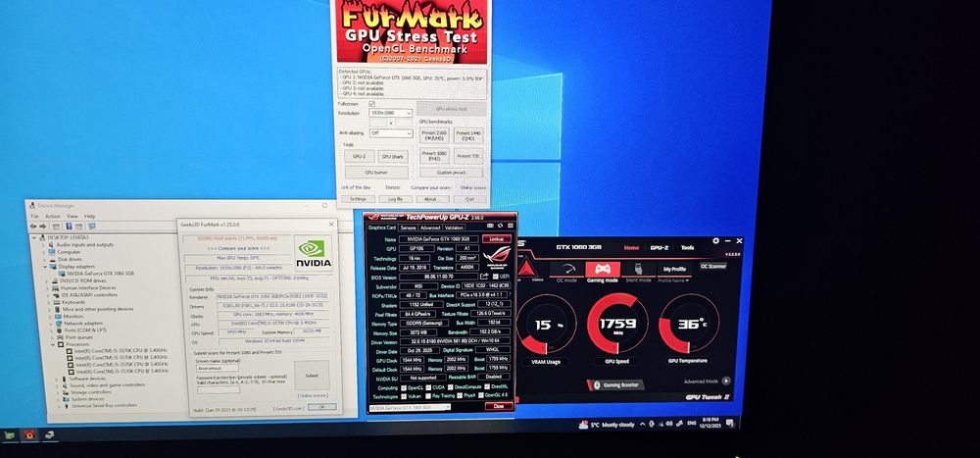Click Lookup button in GPU-Z

click(x=497, y=239)
